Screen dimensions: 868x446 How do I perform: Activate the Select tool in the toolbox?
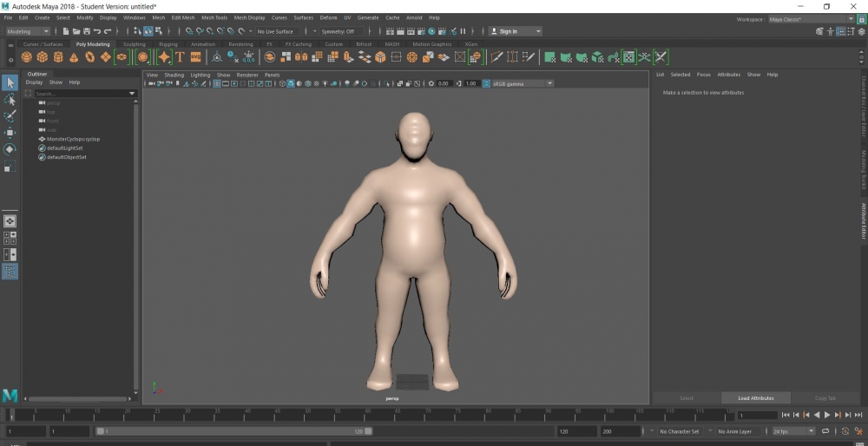(10, 83)
